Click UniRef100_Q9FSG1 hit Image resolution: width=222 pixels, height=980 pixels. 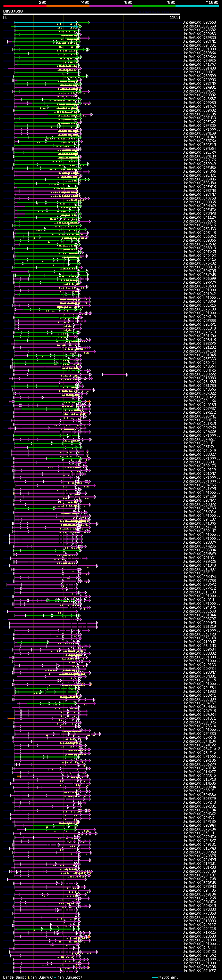(199, 46)
